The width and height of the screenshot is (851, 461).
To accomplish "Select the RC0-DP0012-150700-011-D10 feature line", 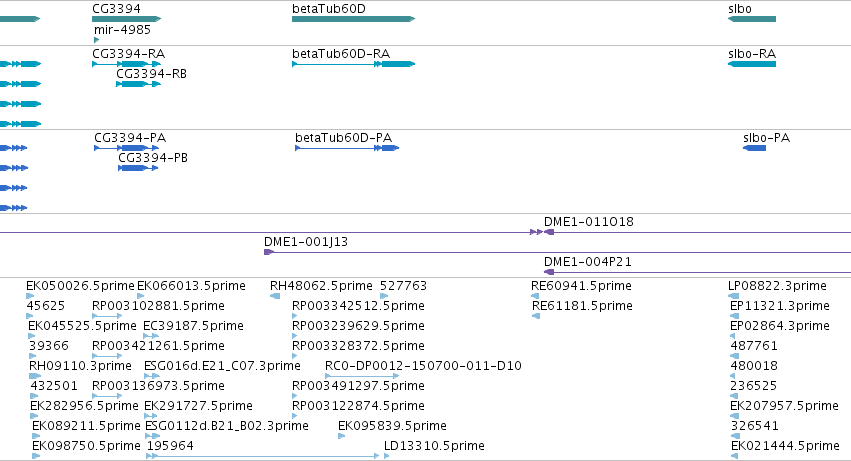I will click(x=362, y=376).
